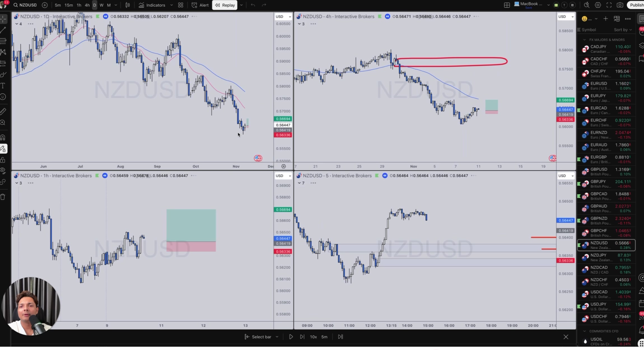Take a snapshot with camera icon
Image resolution: width=644 pixels, height=350 pixels.
(x=620, y=5)
